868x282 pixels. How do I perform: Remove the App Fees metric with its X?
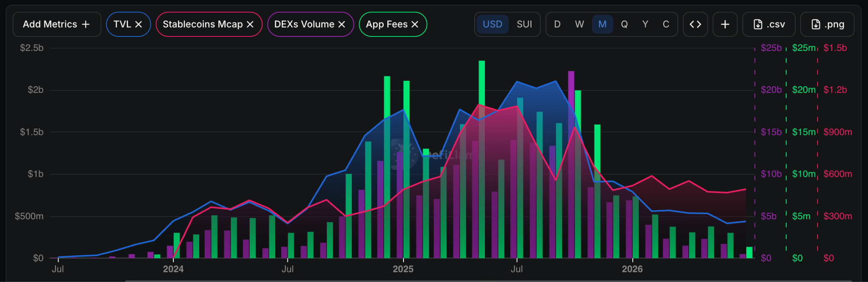[x=415, y=25]
